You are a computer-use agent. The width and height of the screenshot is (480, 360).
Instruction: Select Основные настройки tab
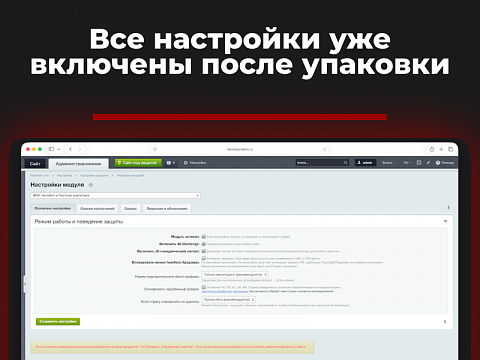point(53,208)
